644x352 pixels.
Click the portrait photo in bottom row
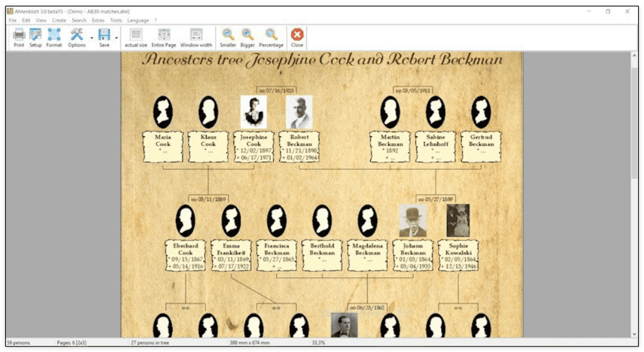344,326
